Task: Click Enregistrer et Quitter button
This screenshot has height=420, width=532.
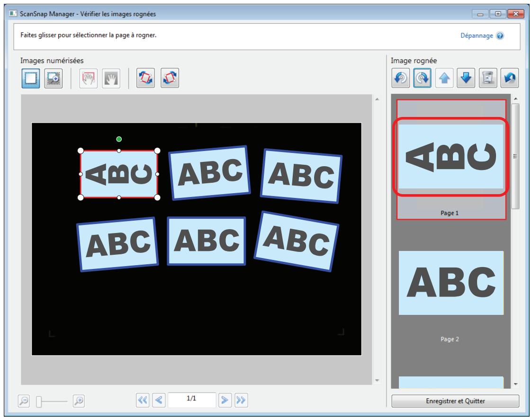Action: tap(455, 401)
